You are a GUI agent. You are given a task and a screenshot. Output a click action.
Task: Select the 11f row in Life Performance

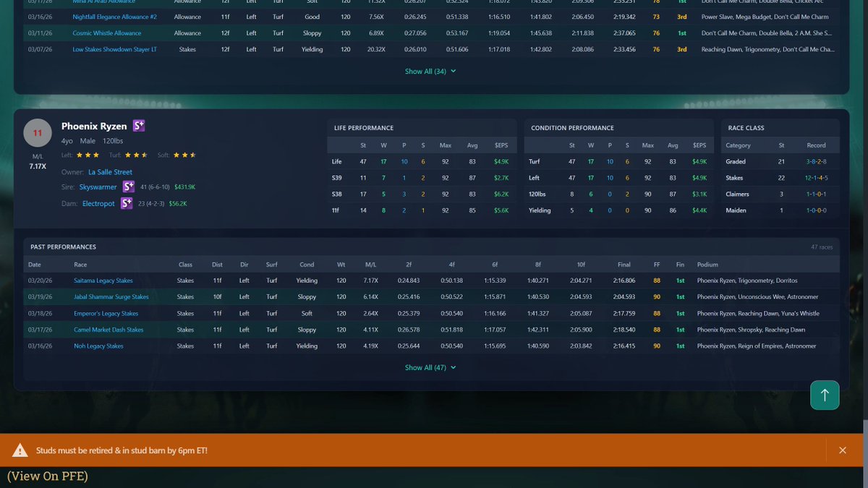(422, 210)
